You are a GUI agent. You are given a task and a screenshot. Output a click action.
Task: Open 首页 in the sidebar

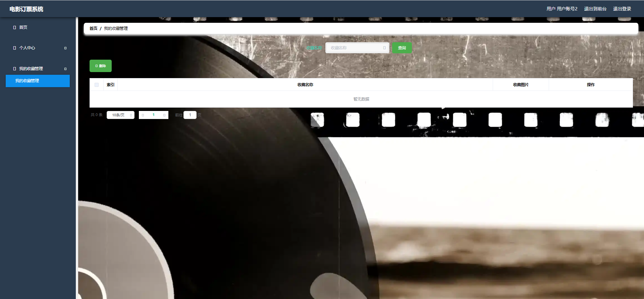click(38, 27)
